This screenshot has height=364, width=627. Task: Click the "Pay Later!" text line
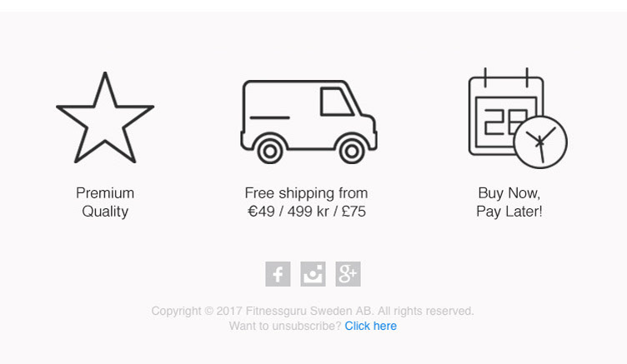509,212
